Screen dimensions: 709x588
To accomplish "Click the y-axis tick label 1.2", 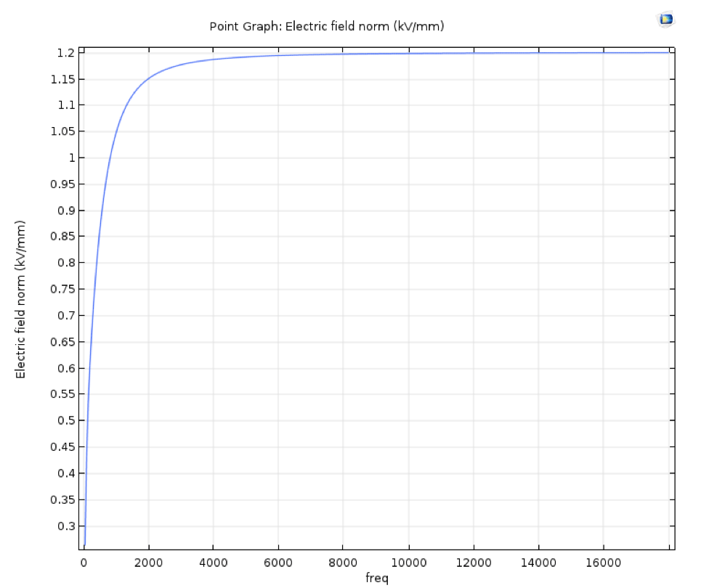I will point(66,53).
